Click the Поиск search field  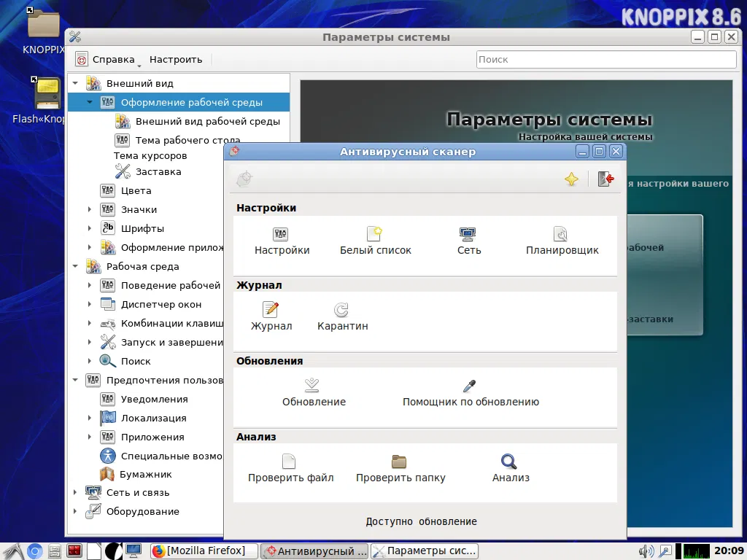(605, 60)
